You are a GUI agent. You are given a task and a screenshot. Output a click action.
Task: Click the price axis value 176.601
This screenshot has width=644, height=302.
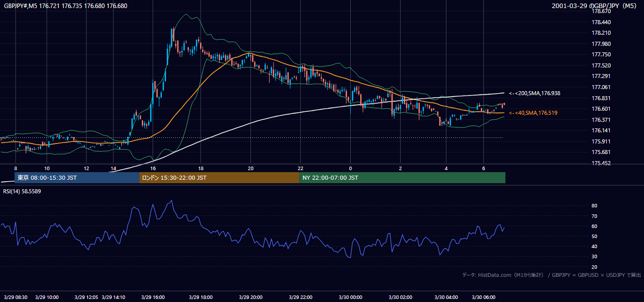(601, 109)
